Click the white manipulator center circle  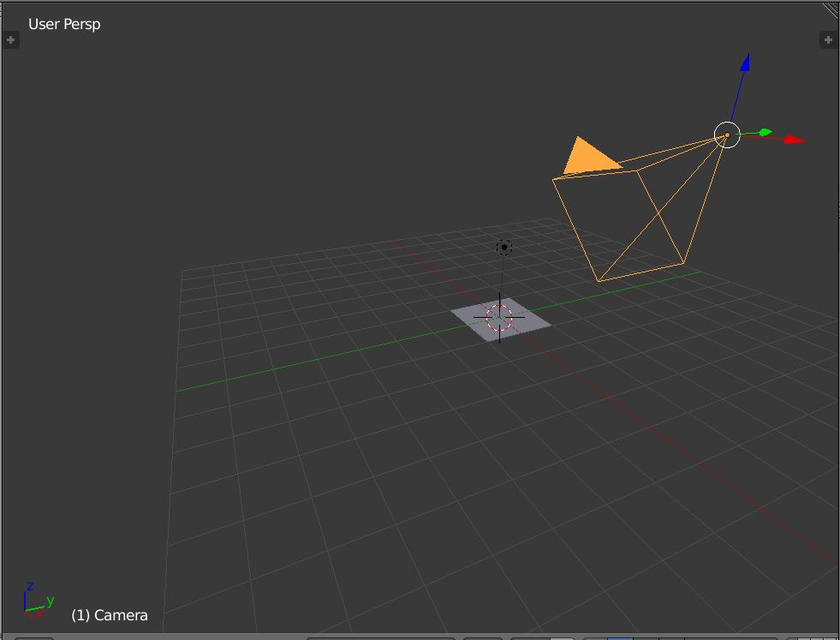728,135
